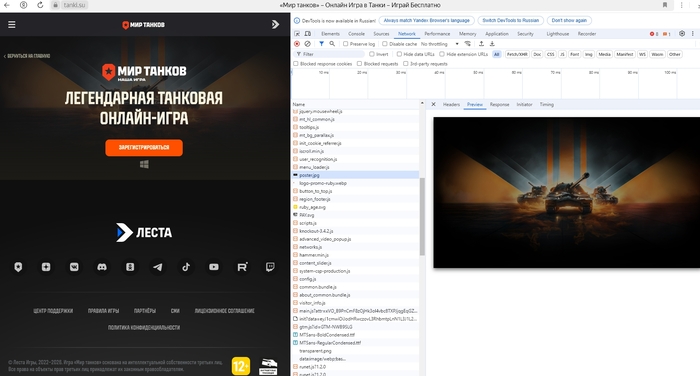Open the network search magnifier icon
This screenshot has height=376, width=700.
(x=332, y=44)
